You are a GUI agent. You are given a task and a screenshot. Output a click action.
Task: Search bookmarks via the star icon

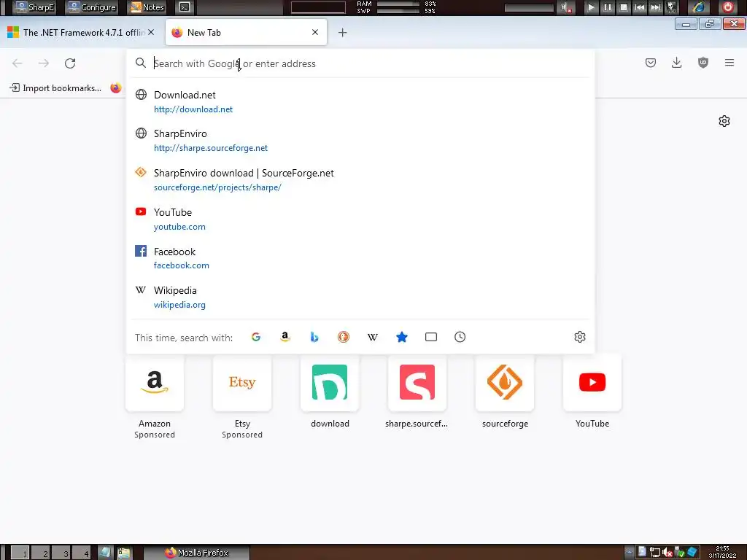[402, 337]
